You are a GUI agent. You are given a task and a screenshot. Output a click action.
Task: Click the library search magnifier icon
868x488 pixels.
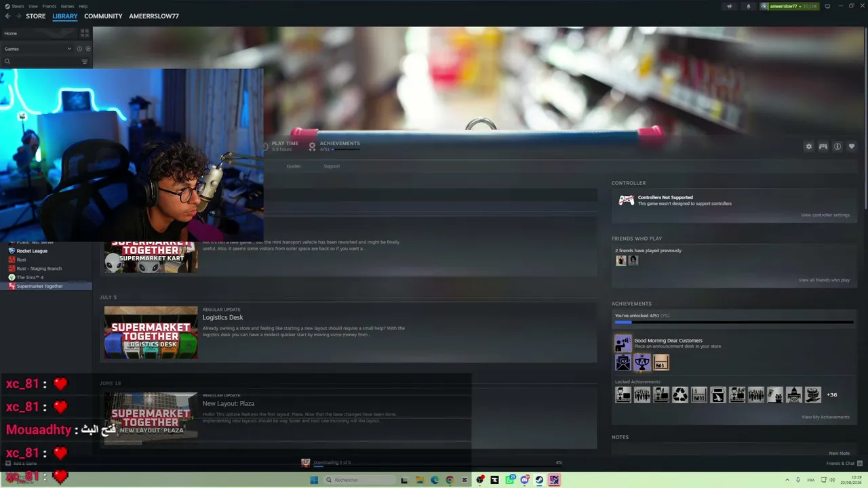pos(7,62)
